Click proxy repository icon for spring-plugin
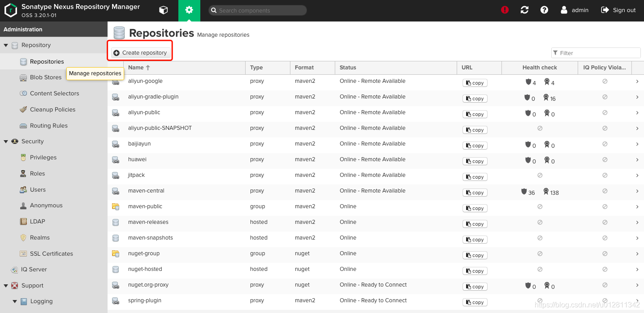Image resolution: width=644 pixels, height=313 pixels. point(116,301)
